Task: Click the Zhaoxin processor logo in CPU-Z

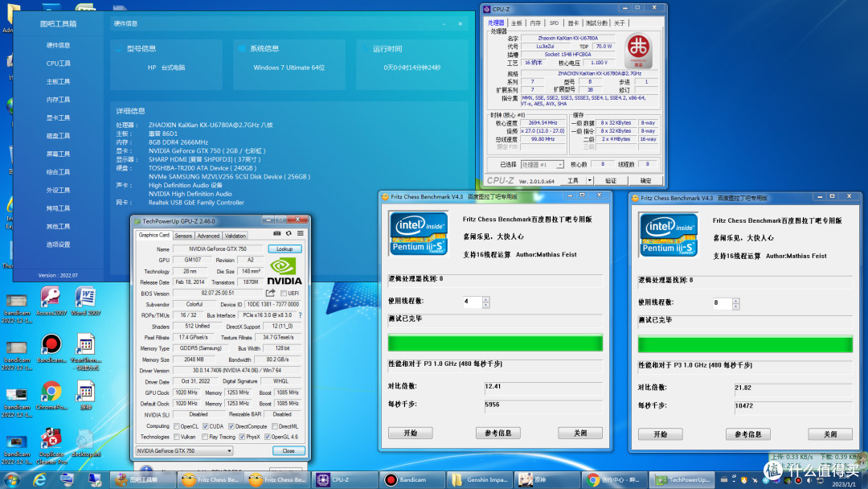Action: [x=638, y=51]
